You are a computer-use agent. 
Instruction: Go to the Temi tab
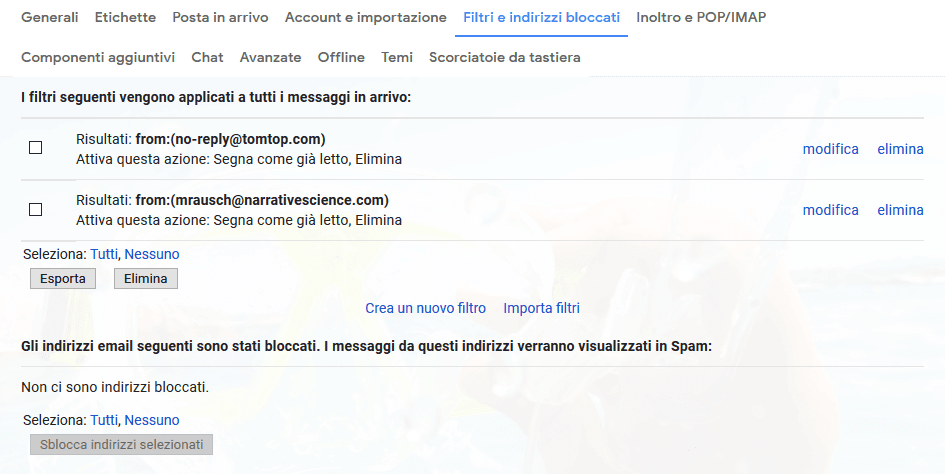[x=397, y=57]
